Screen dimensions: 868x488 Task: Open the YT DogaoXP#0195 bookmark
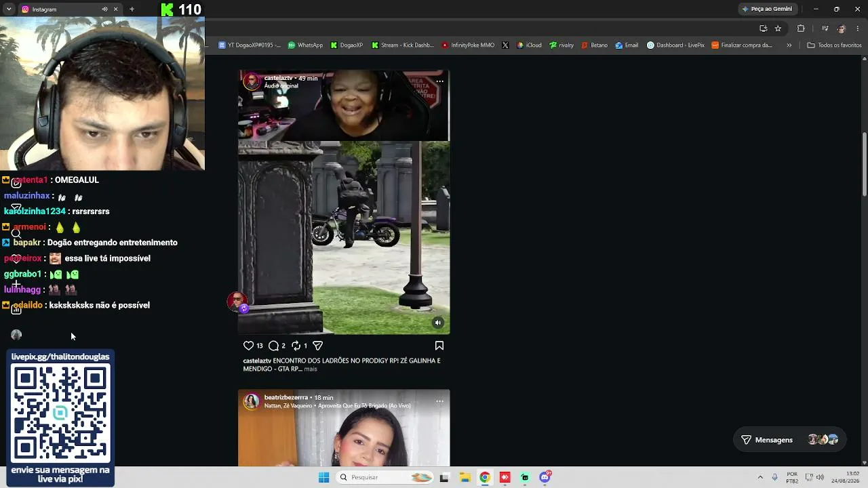click(x=250, y=45)
